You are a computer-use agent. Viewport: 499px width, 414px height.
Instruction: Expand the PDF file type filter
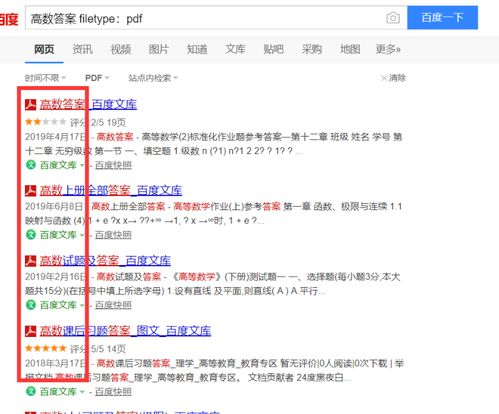(97, 78)
